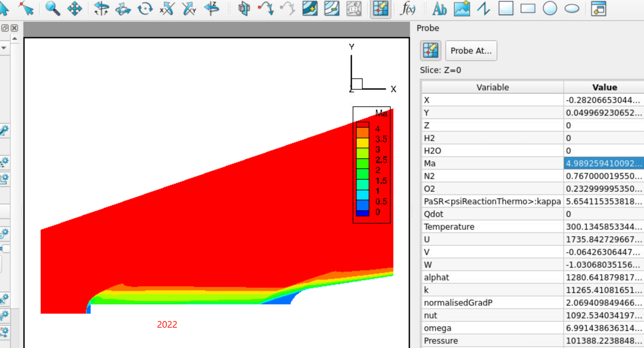This screenshot has width=644, height=348.
Task: Select the Y variable row
Action: coord(533,113)
